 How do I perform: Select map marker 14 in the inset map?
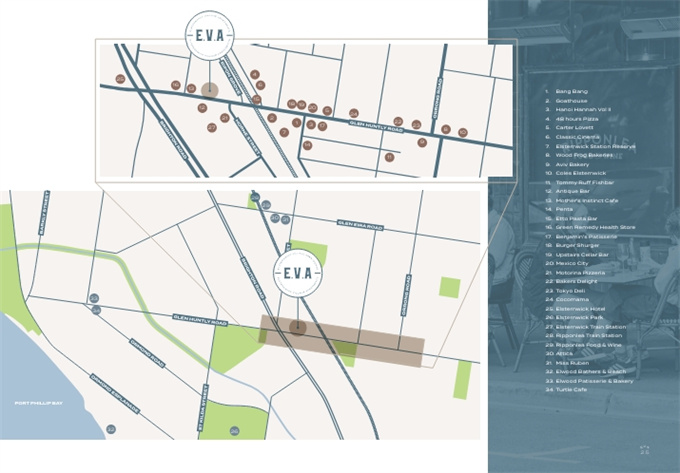pos(308,145)
